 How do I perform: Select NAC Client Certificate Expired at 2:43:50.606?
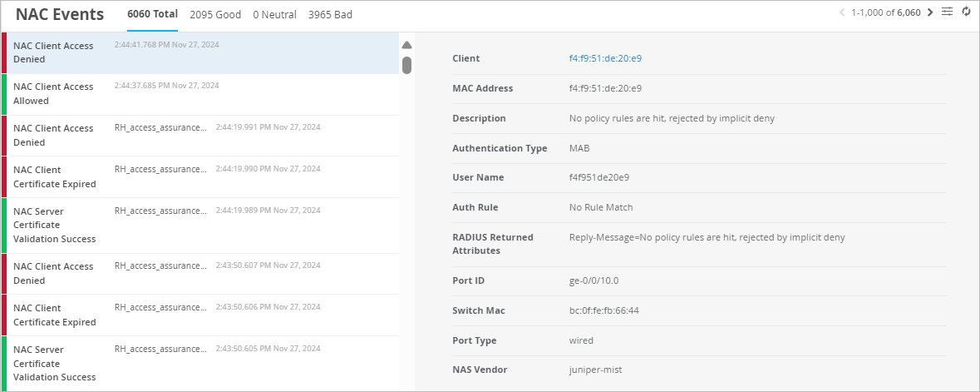point(199,315)
